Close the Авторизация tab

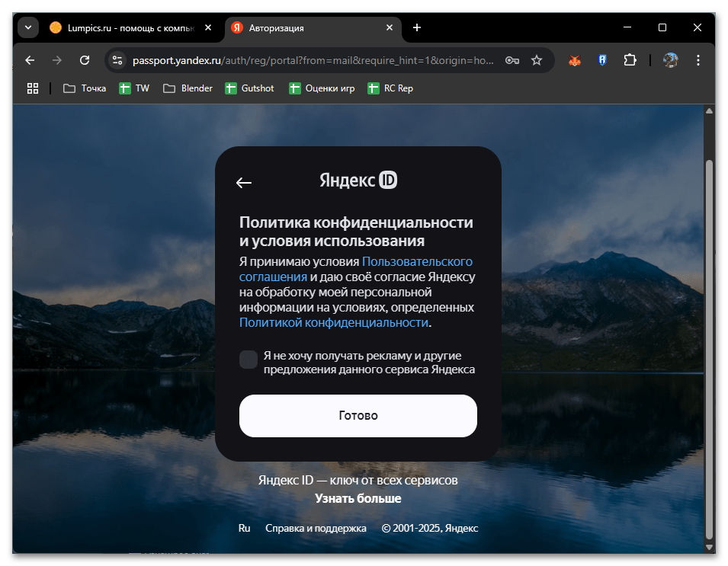390,28
